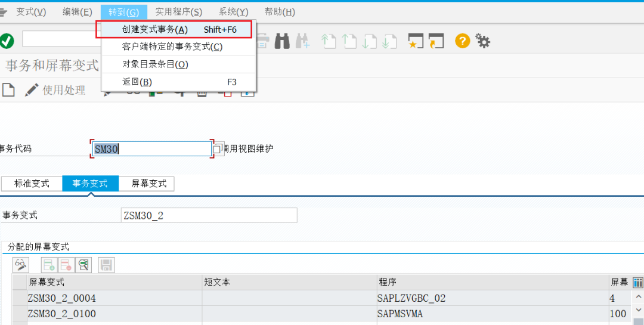Close the open 转到(G) menu

123,12
